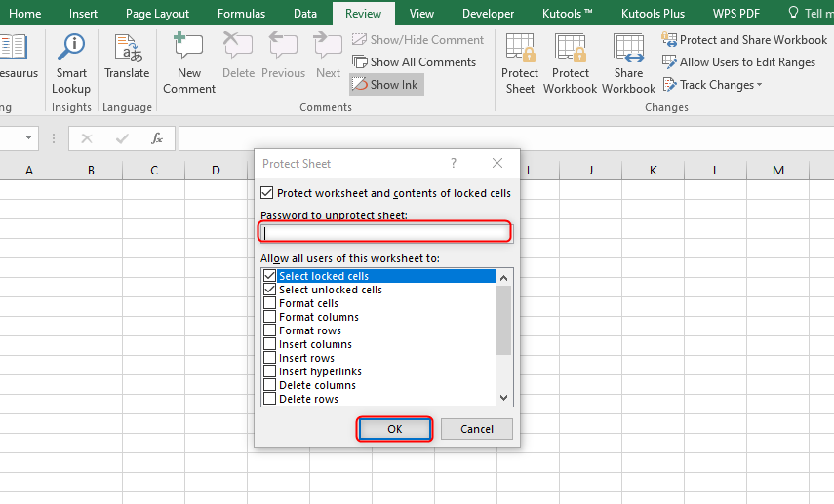Image resolution: width=834 pixels, height=504 pixels.
Task: Open the Formulas tab
Action: 241,14
